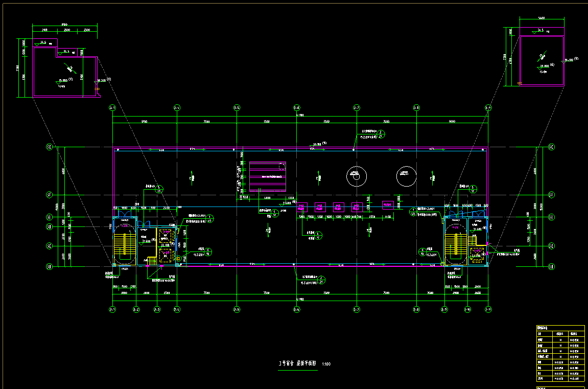Select the right circular roof opening
This screenshot has height=389, width=588.
[x=407, y=176]
